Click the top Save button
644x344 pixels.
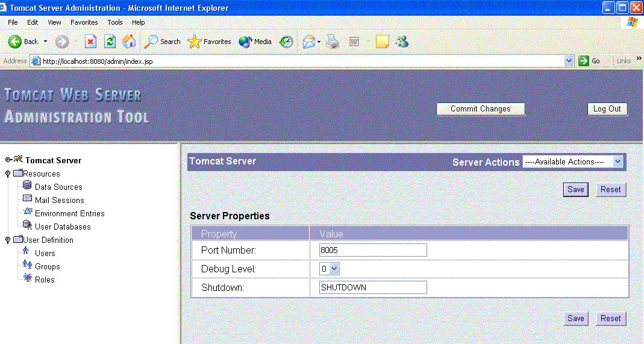click(x=575, y=189)
